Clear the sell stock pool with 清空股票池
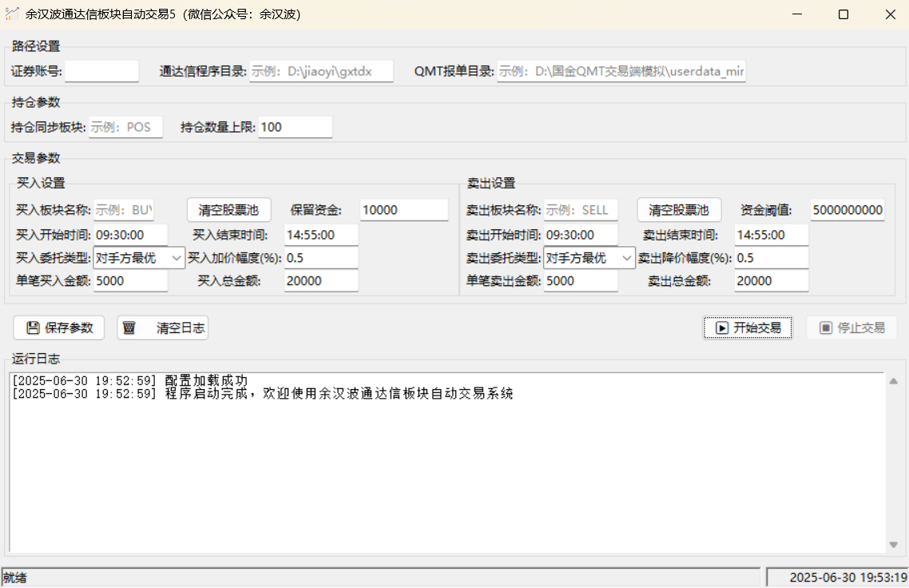This screenshot has width=909, height=588. click(x=679, y=210)
